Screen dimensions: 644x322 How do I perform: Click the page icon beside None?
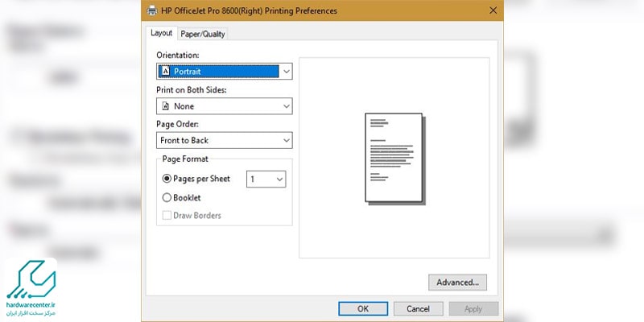pyautogui.click(x=165, y=106)
